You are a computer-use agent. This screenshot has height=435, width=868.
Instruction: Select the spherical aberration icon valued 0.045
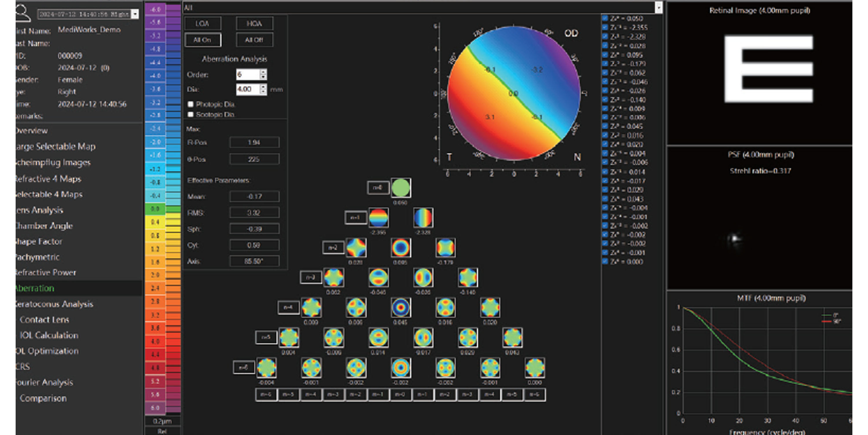click(x=401, y=308)
